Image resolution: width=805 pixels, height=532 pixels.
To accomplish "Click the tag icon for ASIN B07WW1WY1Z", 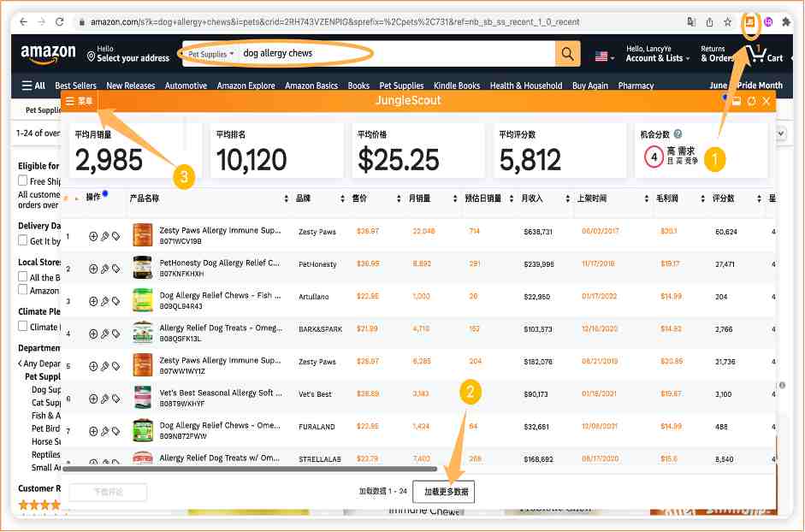I will [116, 366].
